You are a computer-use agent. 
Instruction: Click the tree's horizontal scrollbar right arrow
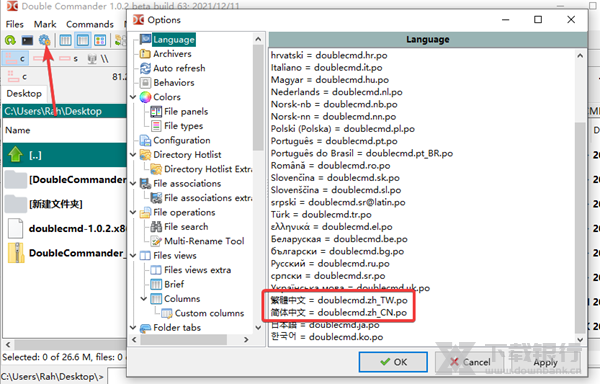tap(246, 340)
